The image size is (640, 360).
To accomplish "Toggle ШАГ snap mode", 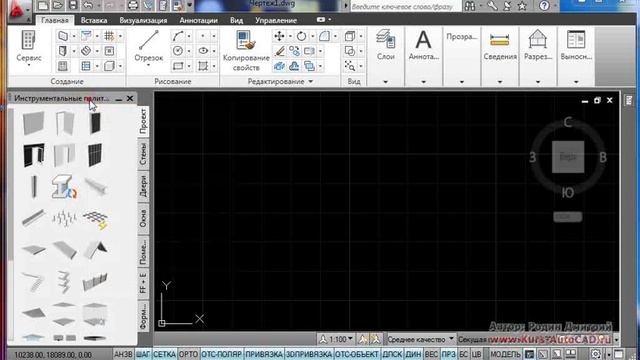I will click(143, 354).
